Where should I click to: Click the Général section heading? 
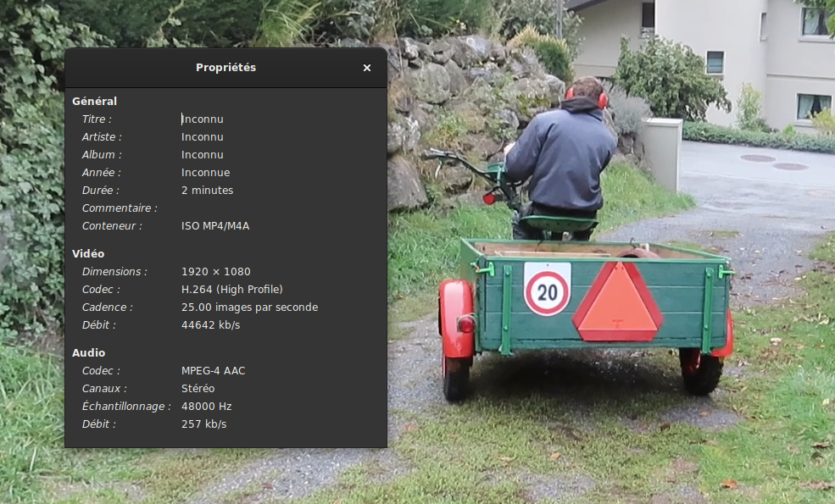[94, 102]
